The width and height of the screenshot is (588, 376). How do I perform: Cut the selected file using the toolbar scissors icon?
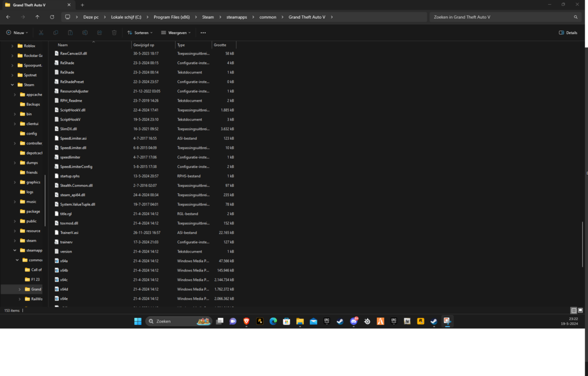click(40, 32)
